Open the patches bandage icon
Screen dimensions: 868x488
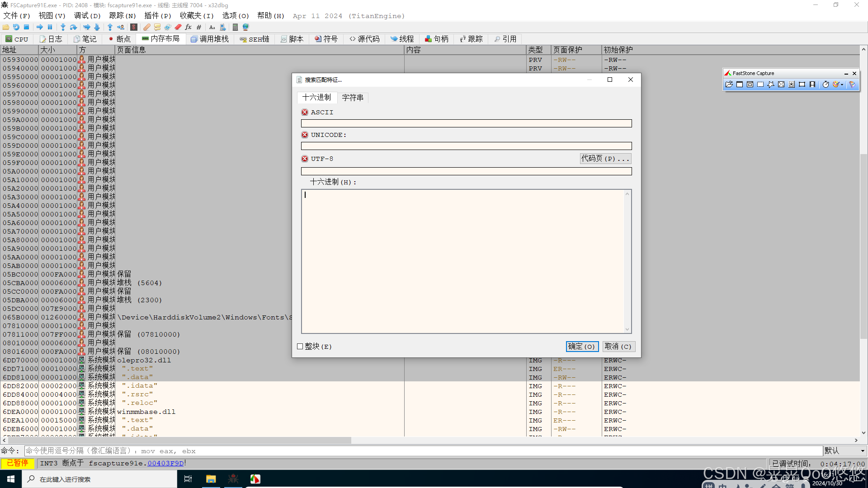[147, 27]
